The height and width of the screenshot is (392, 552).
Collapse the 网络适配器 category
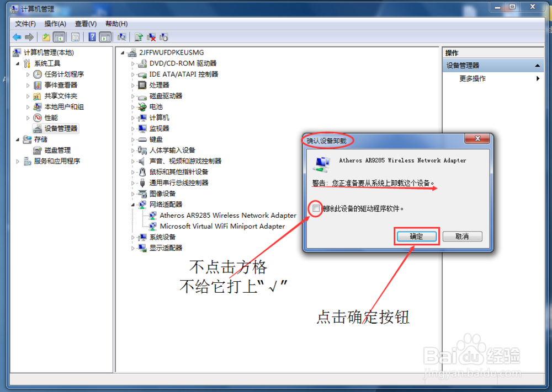[x=132, y=205]
